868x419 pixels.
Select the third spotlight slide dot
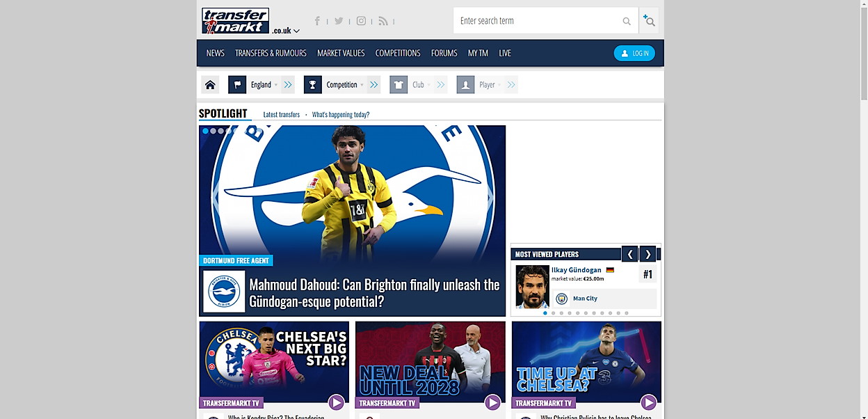221,131
